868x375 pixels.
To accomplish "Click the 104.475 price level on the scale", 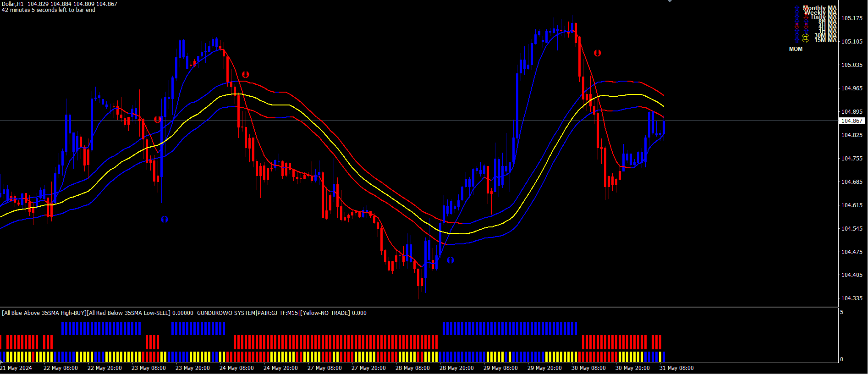I will [x=852, y=252].
